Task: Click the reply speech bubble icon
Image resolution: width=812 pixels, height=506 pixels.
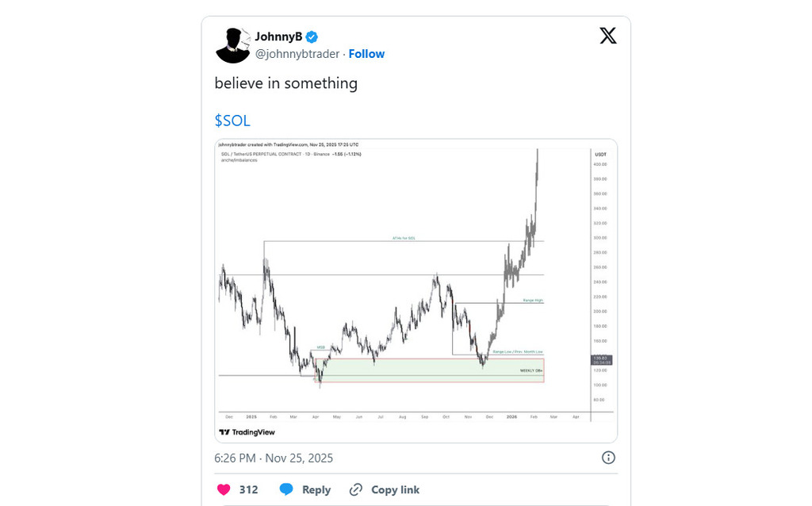Action: click(x=286, y=489)
